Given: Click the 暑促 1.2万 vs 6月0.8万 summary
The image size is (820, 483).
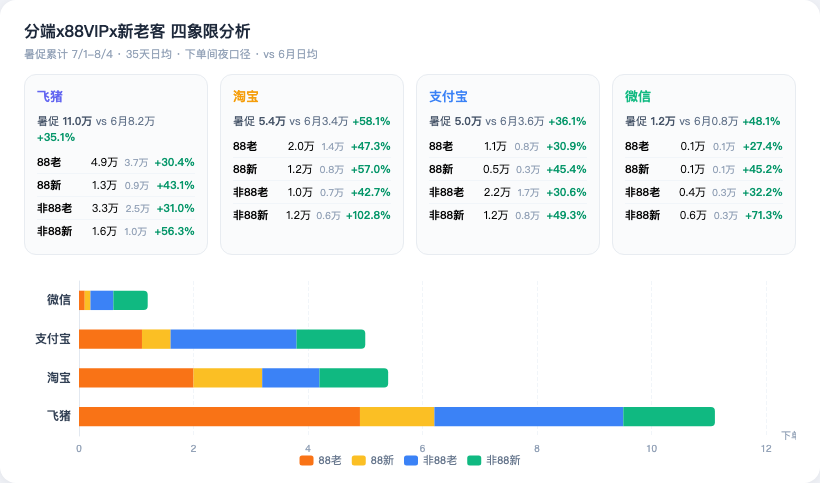Looking at the screenshot, I should (x=681, y=121).
